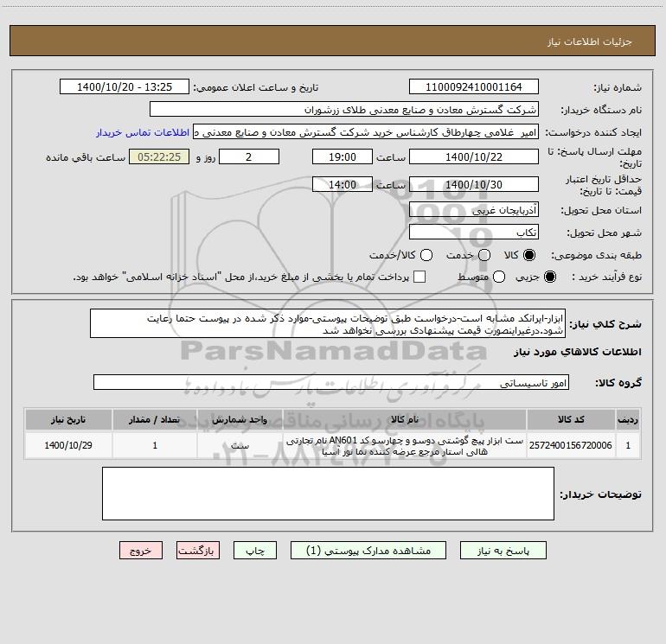
Task: Click the days remaining field showing 2
Action: click(249, 156)
